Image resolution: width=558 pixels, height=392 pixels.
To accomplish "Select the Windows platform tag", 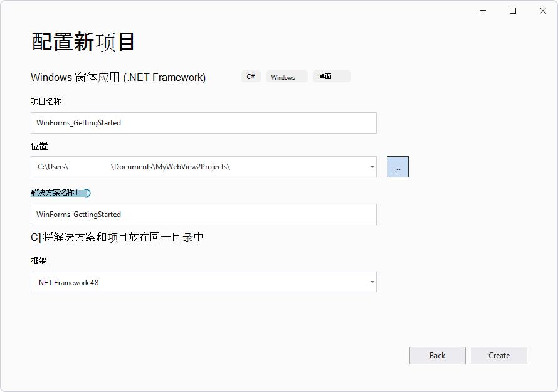I will pos(286,77).
